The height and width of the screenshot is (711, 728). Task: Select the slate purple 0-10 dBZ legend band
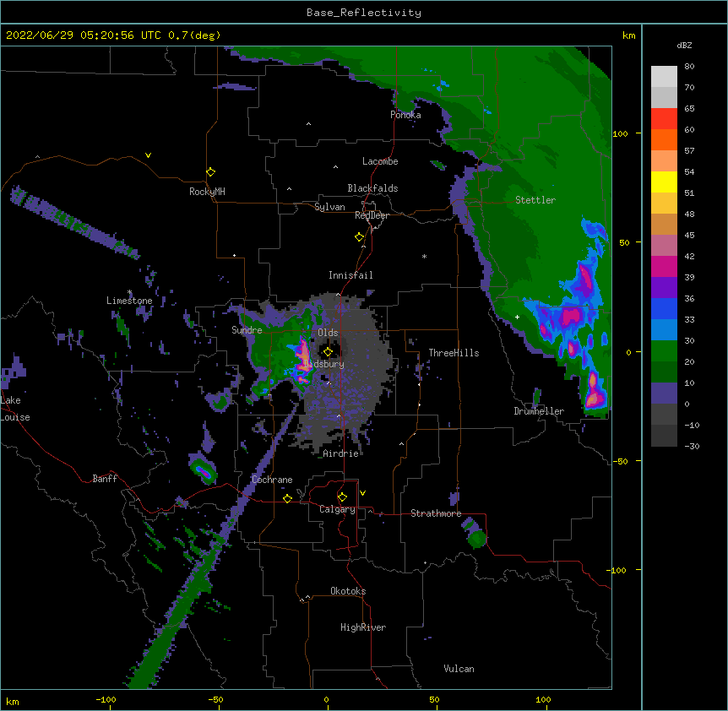tap(664, 393)
